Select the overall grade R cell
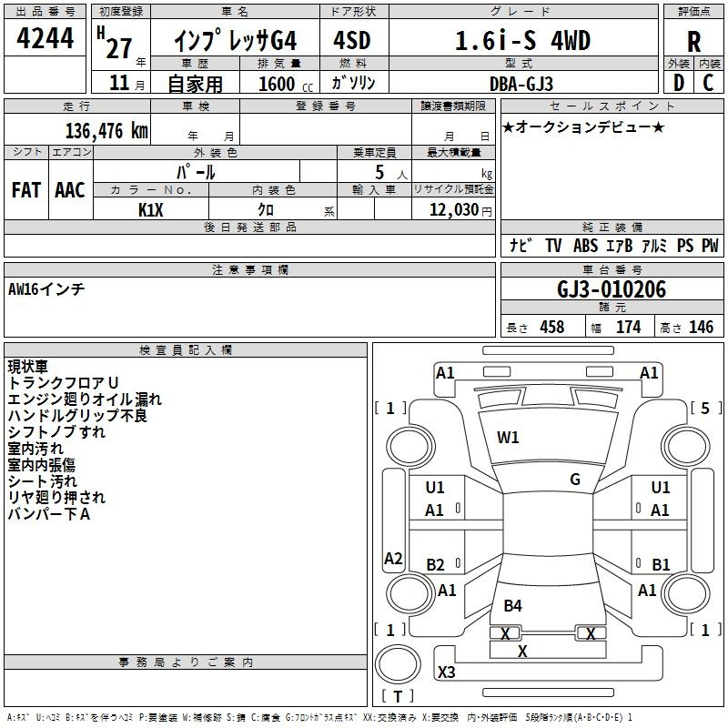Screen dimensions: 728x728 (x=693, y=41)
